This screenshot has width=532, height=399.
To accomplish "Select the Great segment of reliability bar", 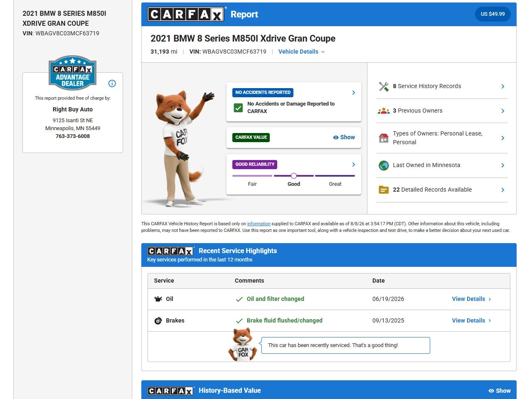I will click(x=335, y=176).
